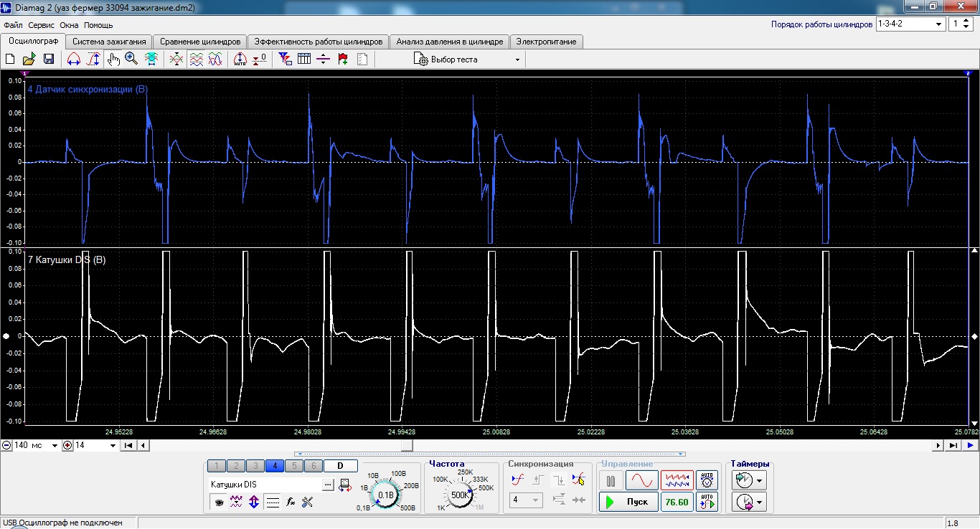Image resolution: width=980 pixels, height=529 pixels.
Task: Toggle the dashed zero line display button
Action: [273, 502]
